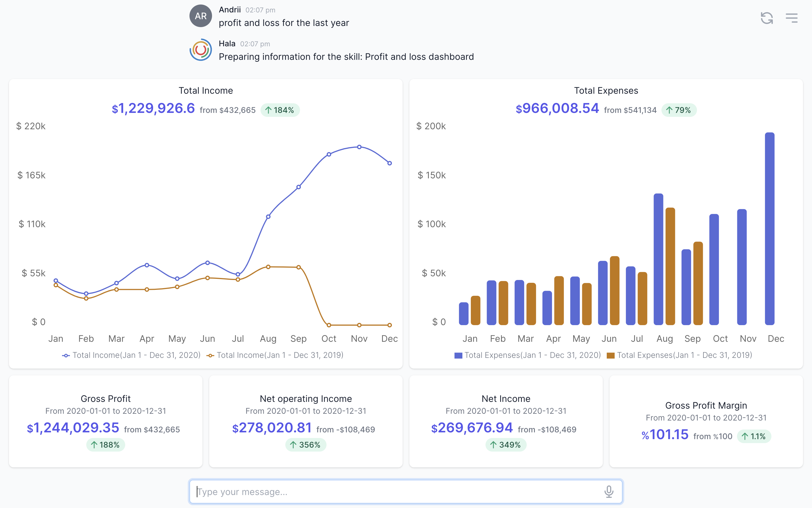Click the $ 220k income axis label

coord(31,126)
